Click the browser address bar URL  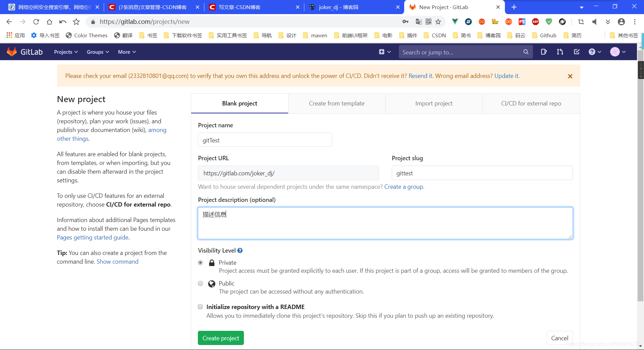coord(145,21)
